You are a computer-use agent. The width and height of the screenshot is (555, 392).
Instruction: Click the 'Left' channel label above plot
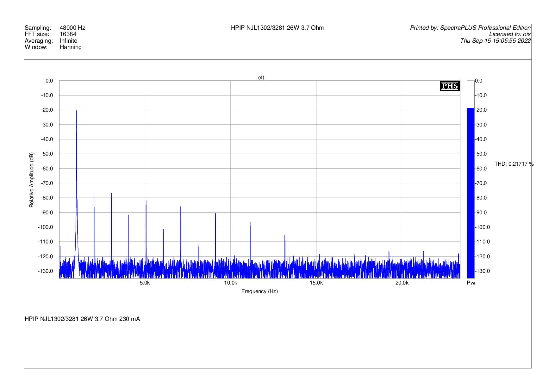(x=259, y=78)
